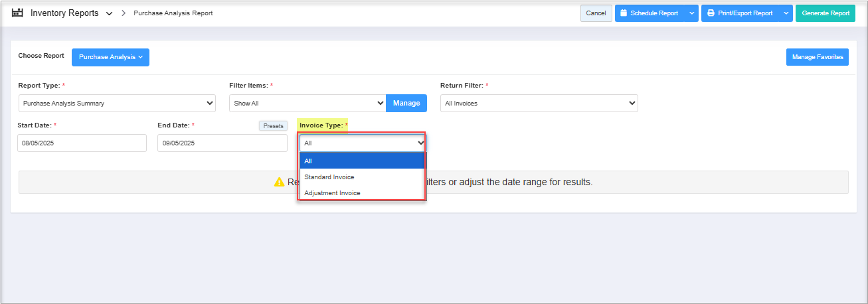The height and width of the screenshot is (304, 868).
Task: Open the Purchase Analysis report chooser
Action: (x=110, y=57)
